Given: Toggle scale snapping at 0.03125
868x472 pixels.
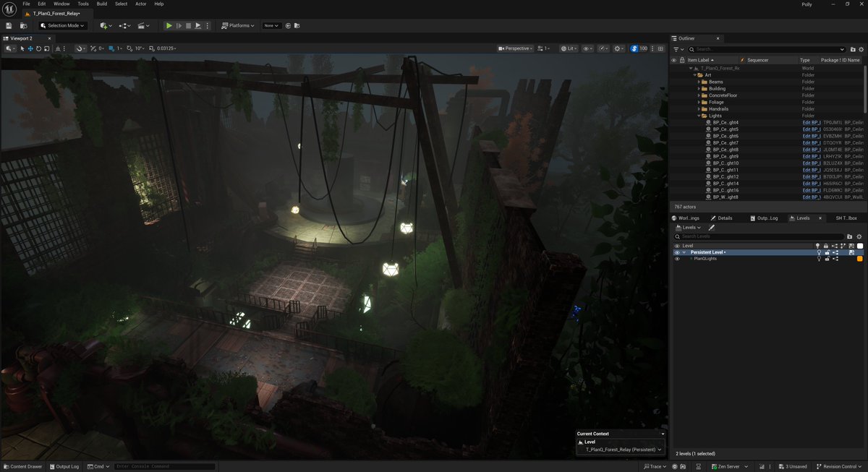Looking at the screenshot, I should click(x=150, y=48).
